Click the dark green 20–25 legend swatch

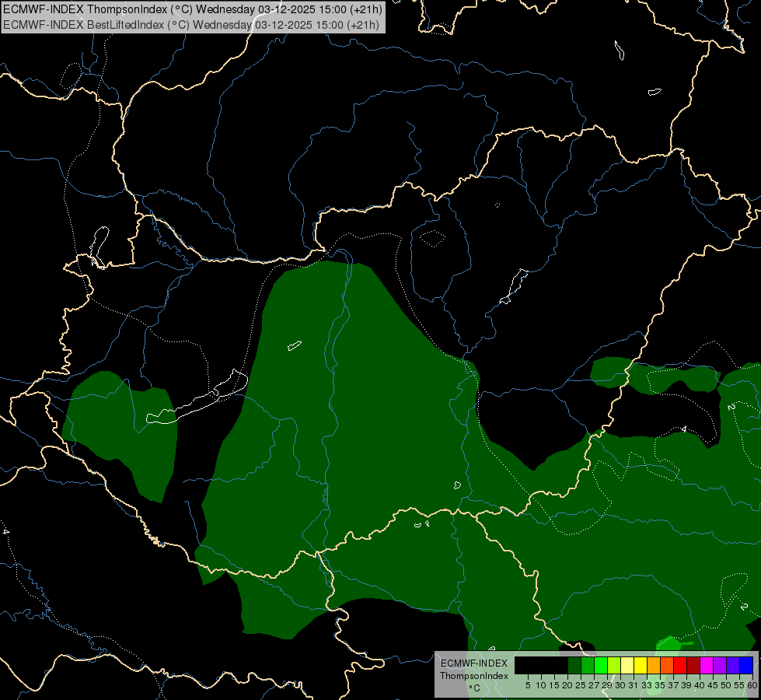coord(574,665)
